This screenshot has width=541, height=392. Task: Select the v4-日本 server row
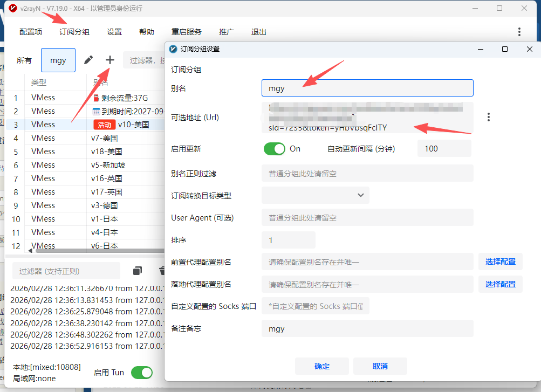(85, 232)
